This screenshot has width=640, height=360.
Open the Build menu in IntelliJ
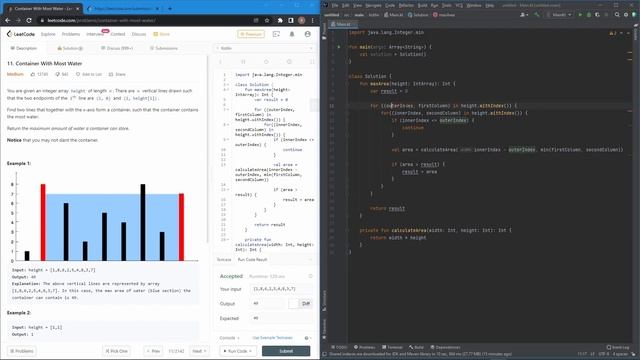pos(422,5)
